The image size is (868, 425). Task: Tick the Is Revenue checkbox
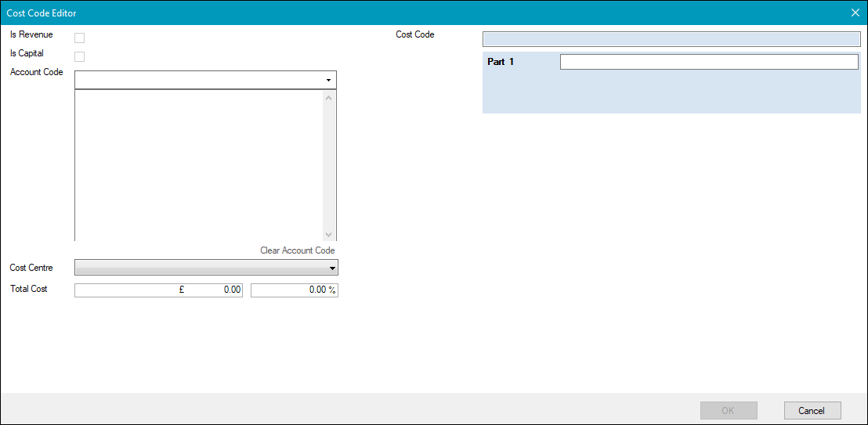click(79, 38)
